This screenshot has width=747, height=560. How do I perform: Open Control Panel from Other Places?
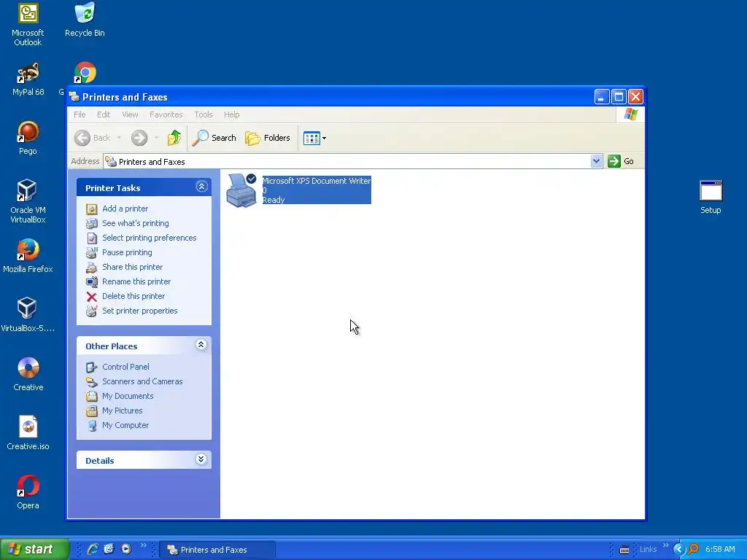pos(125,367)
